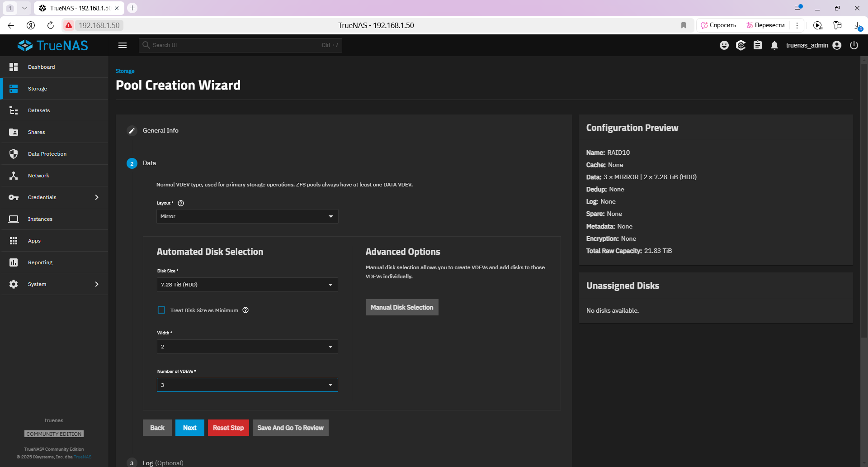Click the System gear icon
This screenshot has width=868, height=467.
(14, 284)
